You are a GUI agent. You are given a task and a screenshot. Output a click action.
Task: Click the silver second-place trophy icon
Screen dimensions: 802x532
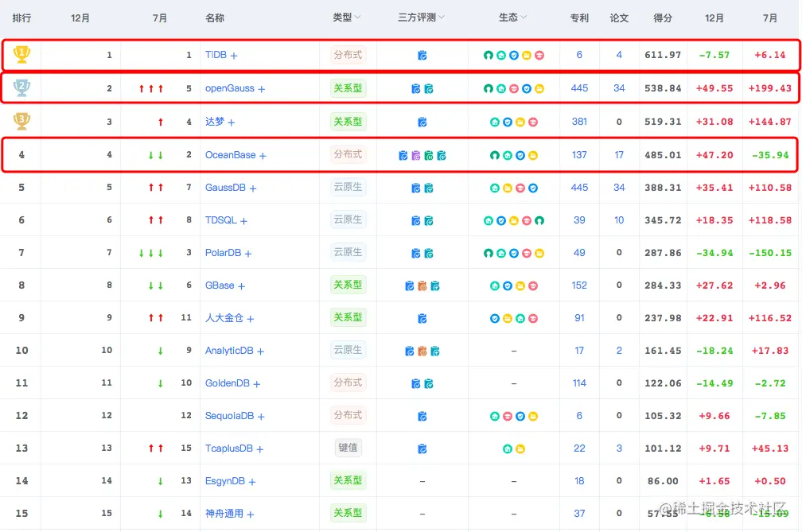(x=21, y=88)
